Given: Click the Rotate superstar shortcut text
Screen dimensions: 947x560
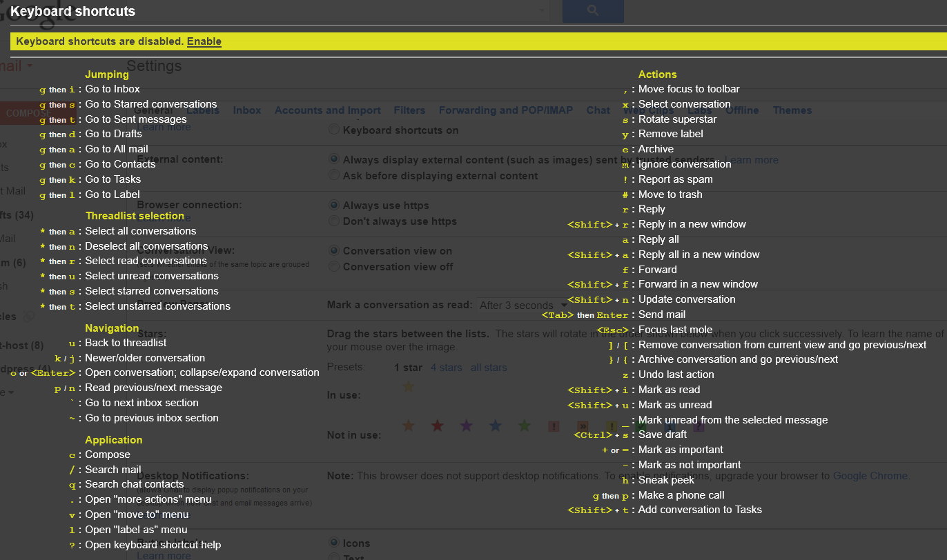Looking at the screenshot, I should (x=678, y=119).
